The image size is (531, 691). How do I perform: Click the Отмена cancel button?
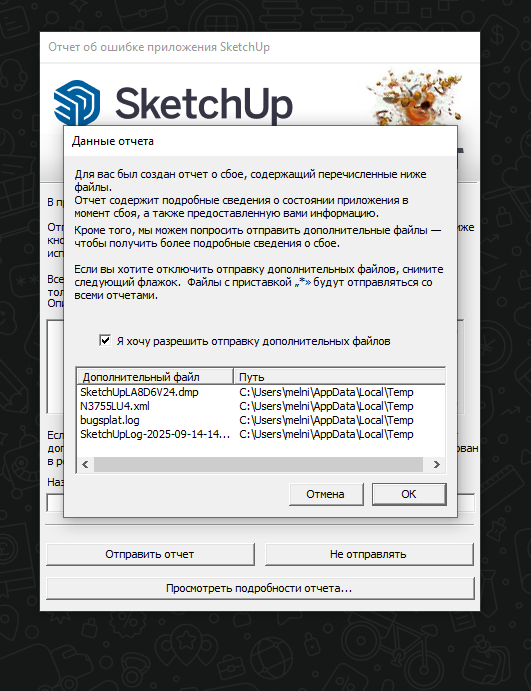(326, 494)
